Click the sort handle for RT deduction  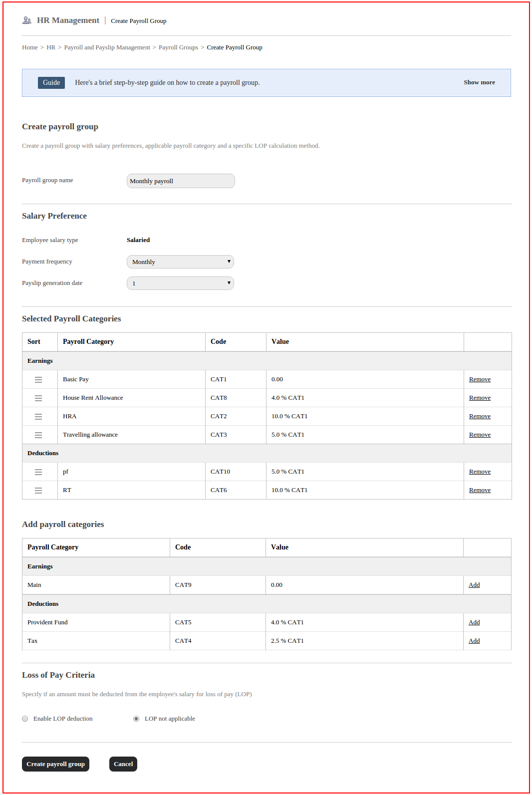pos(38,491)
